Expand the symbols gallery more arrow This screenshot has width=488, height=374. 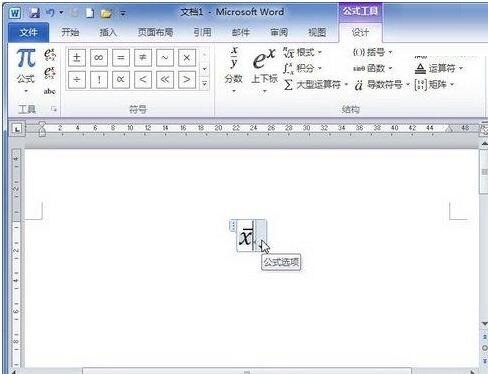205,84
